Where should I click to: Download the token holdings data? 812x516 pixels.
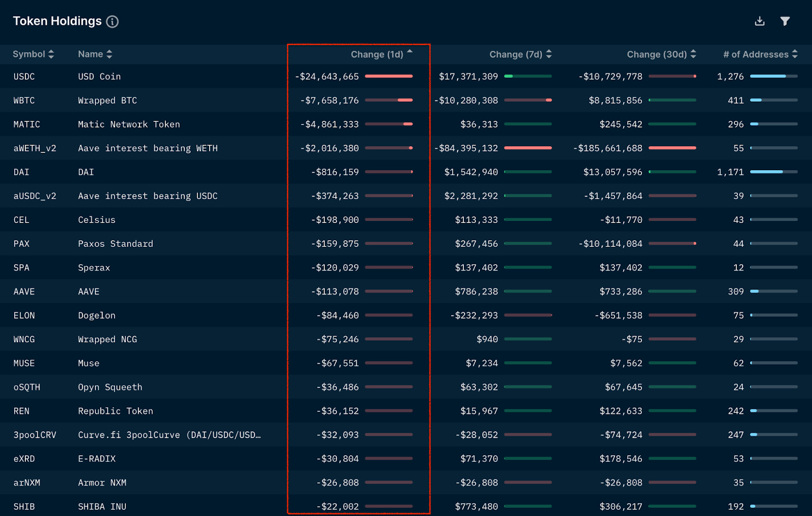click(x=760, y=21)
